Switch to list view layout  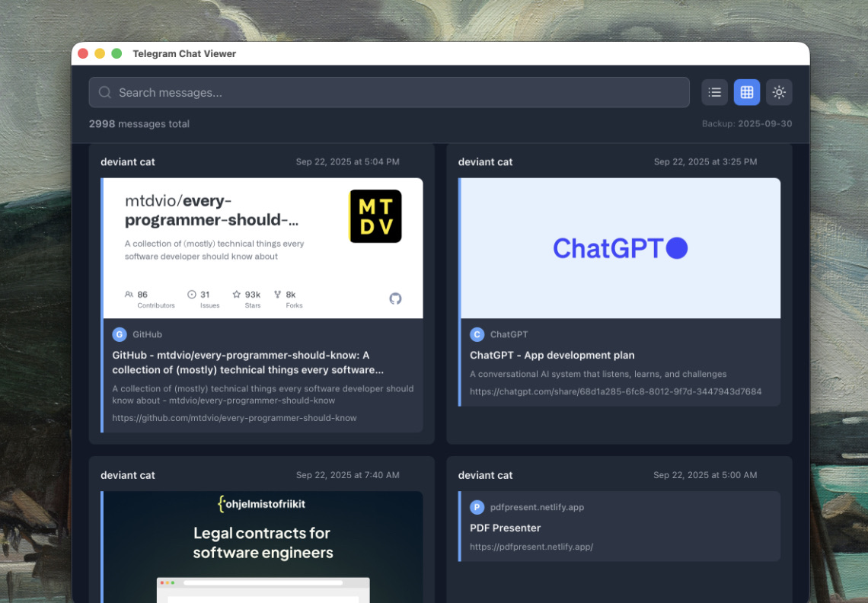tap(715, 92)
